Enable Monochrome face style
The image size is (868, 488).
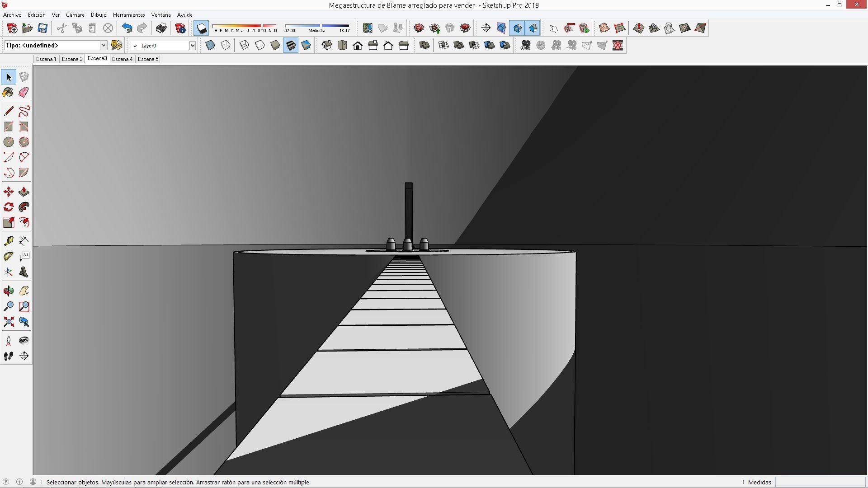(306, 46)
